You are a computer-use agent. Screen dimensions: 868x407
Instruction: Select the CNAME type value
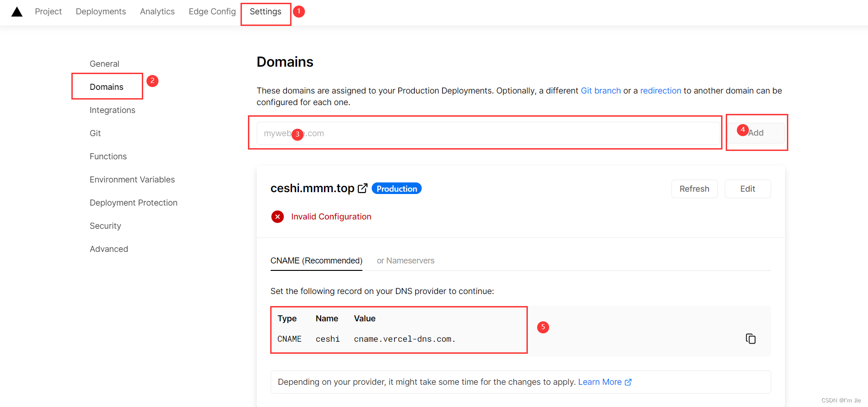pyautogui.click(x=290, y=339)
